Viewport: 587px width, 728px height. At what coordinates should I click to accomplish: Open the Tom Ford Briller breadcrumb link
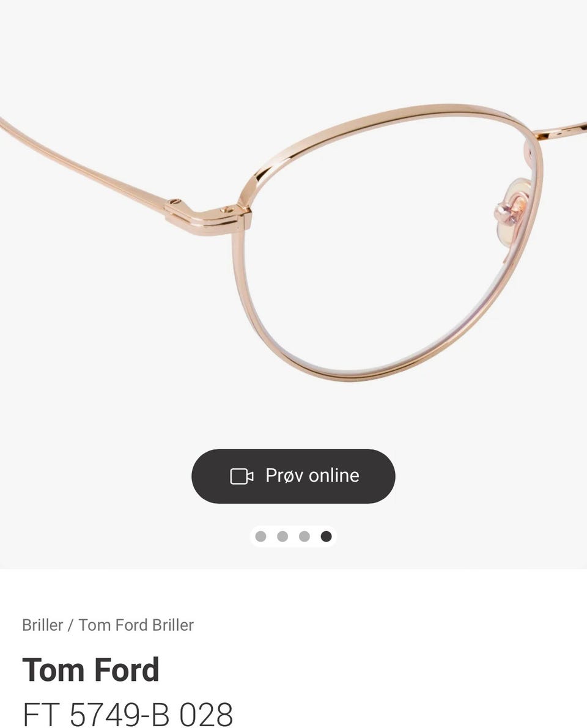click(x=136, y=625)
